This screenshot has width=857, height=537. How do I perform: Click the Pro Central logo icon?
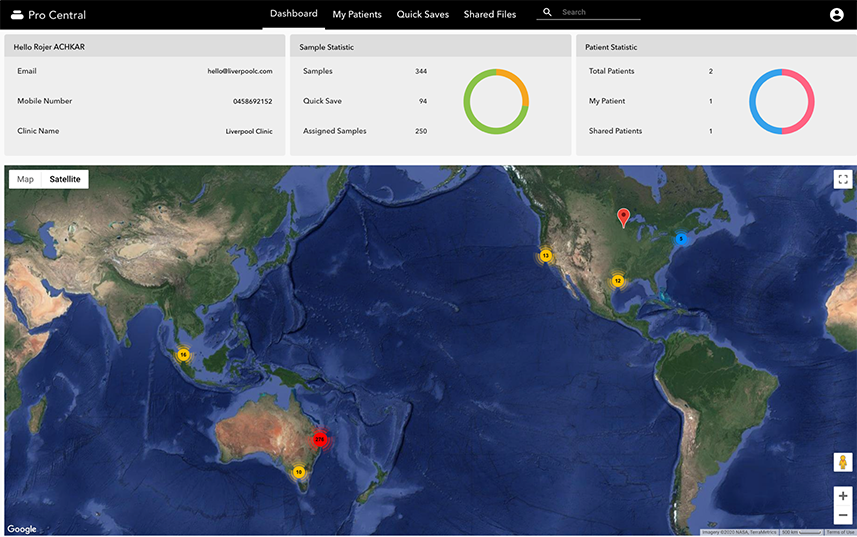point(16,15)
